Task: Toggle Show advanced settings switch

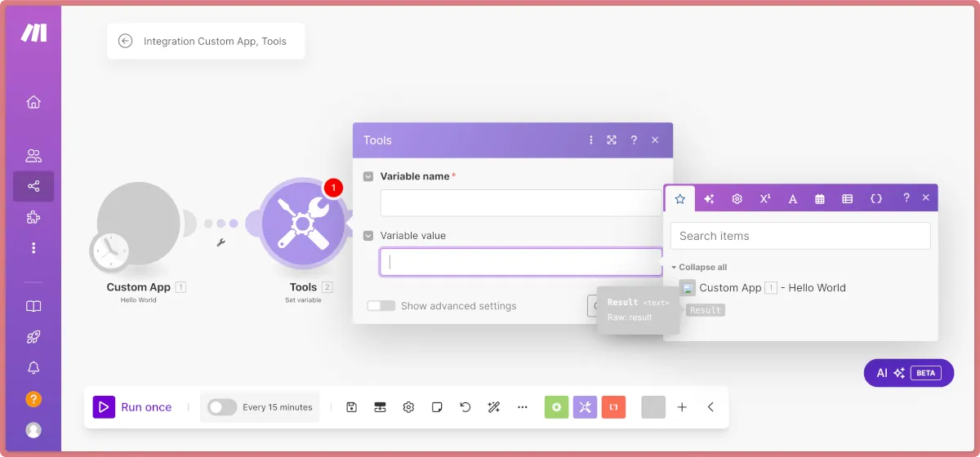Action: tap(381, 306)
